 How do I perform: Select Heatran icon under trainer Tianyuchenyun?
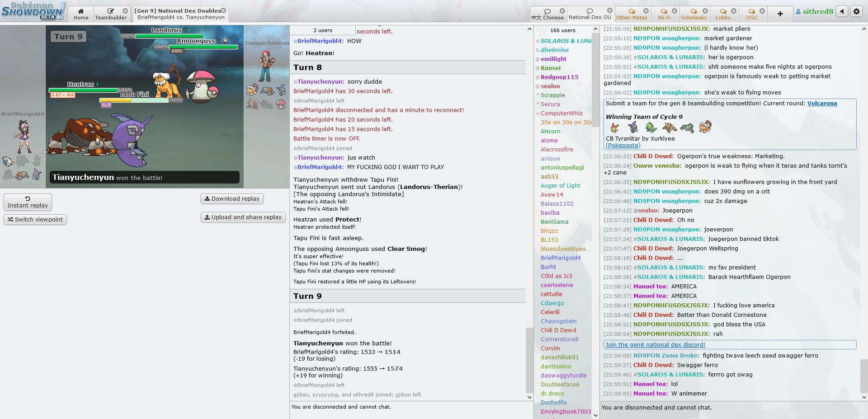click(x=267, y=90)
